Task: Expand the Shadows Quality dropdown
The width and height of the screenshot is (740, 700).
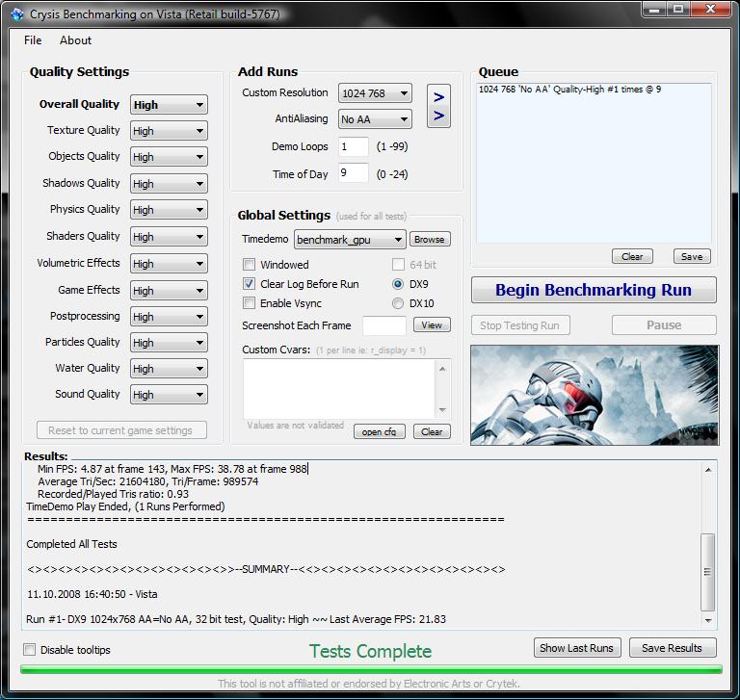Action: pos(169,184)
